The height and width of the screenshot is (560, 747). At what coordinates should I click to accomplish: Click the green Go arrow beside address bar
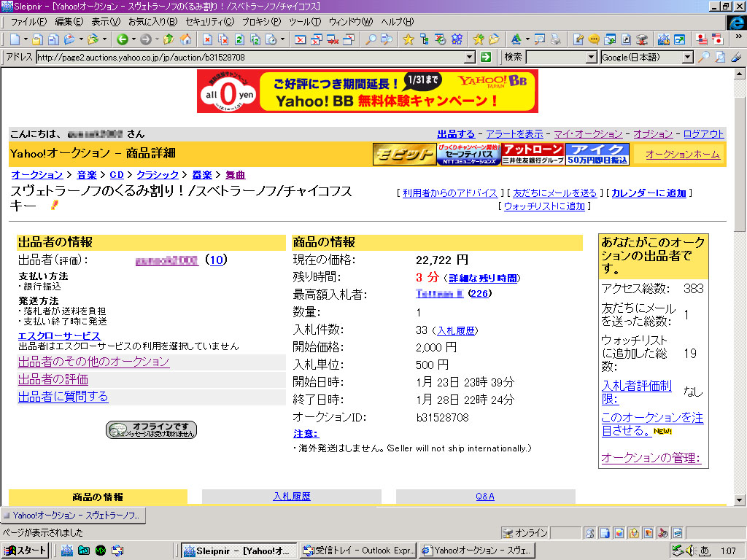[x=485, y=57]
